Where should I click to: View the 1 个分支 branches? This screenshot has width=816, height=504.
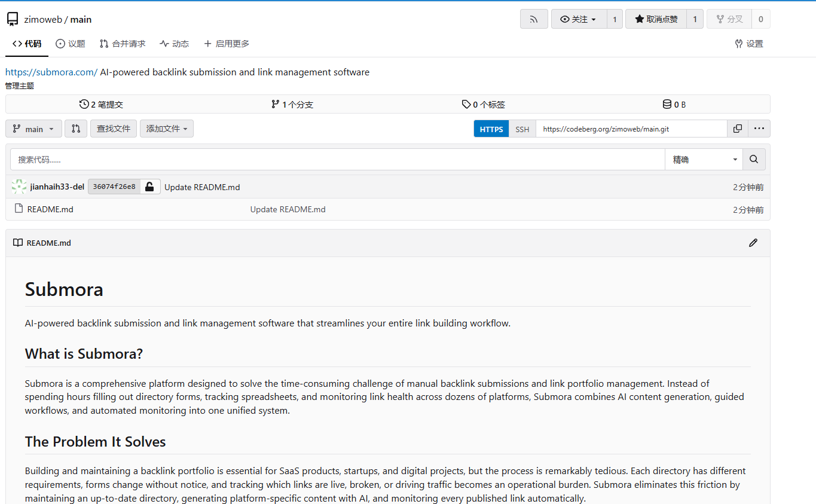pyautogui.click(x=292, y=104)
